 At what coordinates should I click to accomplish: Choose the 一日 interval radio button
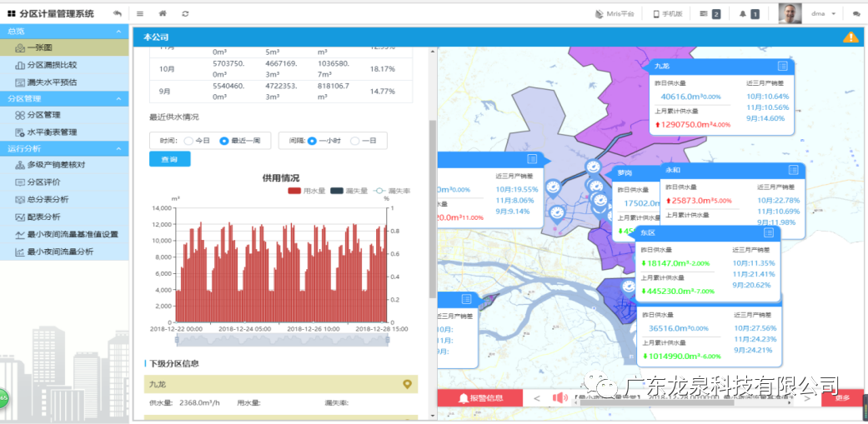(355, 141)
